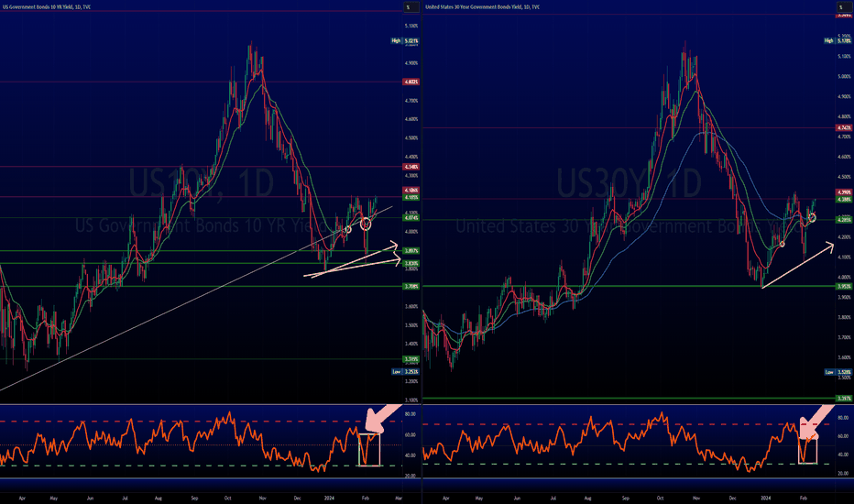Open the United States 30 Year Government Bonds title
Viewport: 854px width, 504px height.
[x=482, y=7]
